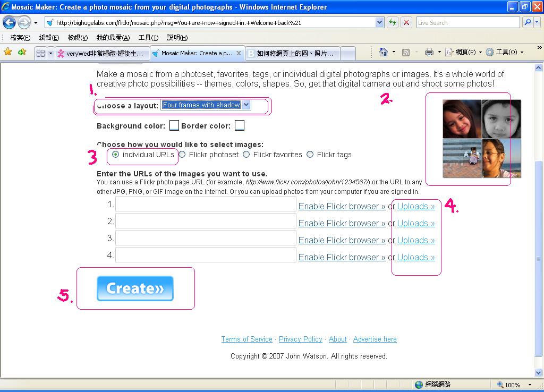Click the Refresh page icon
The image size is (544, 392).
point(393,22)
